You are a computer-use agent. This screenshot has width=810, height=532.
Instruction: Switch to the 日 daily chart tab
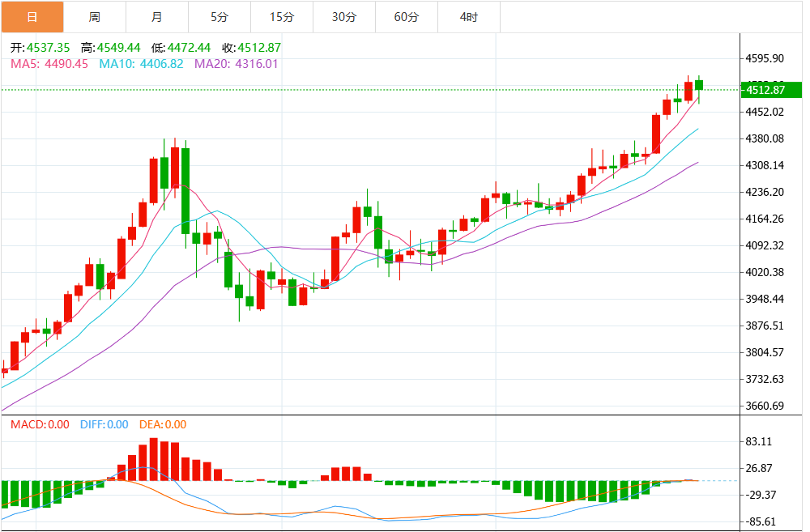32,16
